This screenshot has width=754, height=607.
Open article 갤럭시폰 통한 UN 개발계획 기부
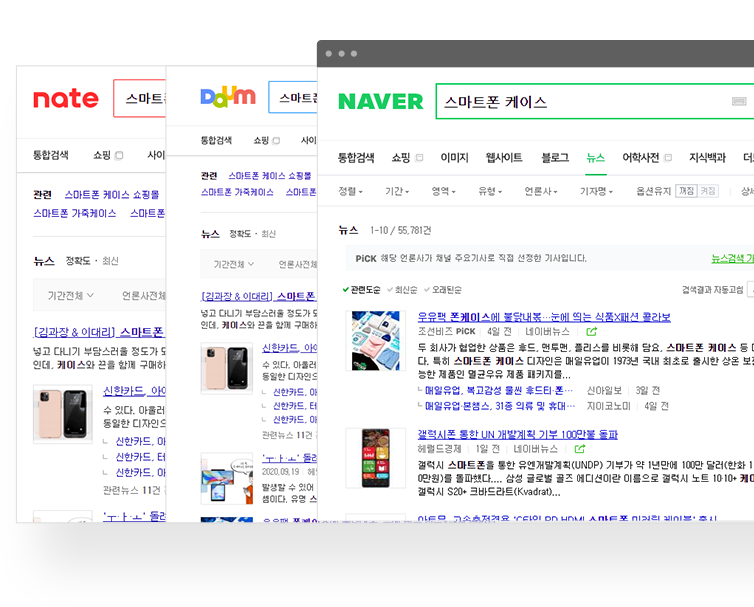pos(517,434)
